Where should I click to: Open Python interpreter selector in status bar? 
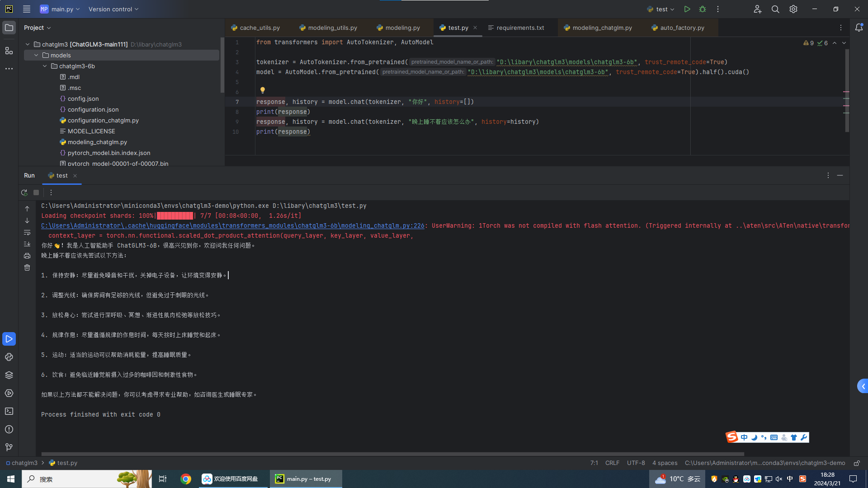click(x=765, y=463)
